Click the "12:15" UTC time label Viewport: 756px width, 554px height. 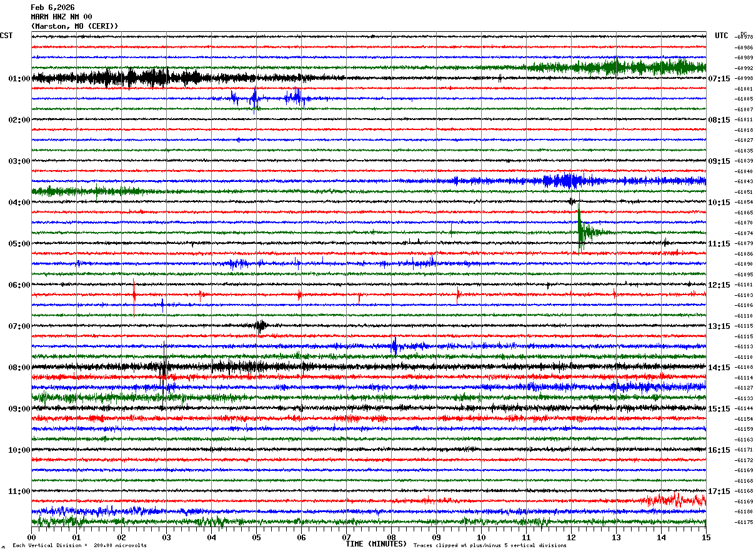click(719, 285)
